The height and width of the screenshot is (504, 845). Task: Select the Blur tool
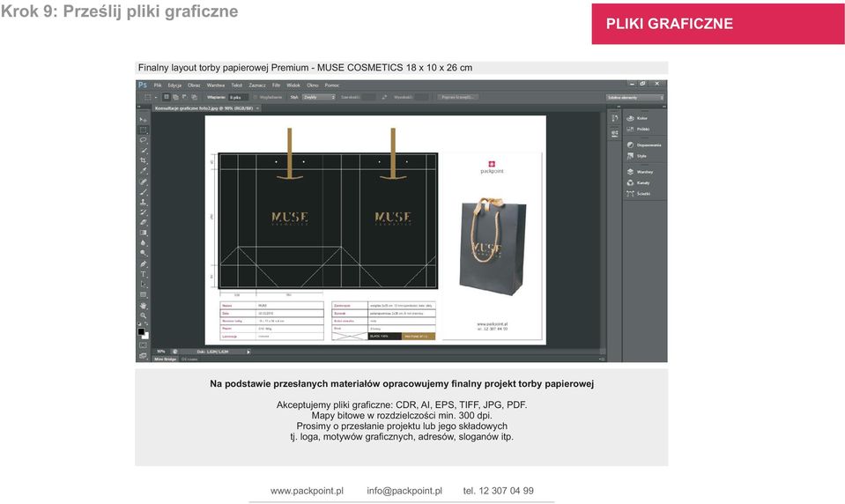[143, 243]
